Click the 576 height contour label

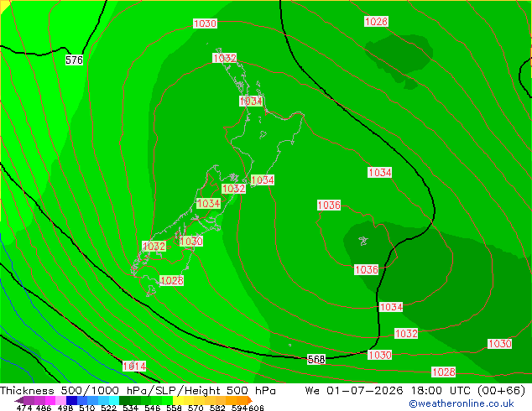74,60
